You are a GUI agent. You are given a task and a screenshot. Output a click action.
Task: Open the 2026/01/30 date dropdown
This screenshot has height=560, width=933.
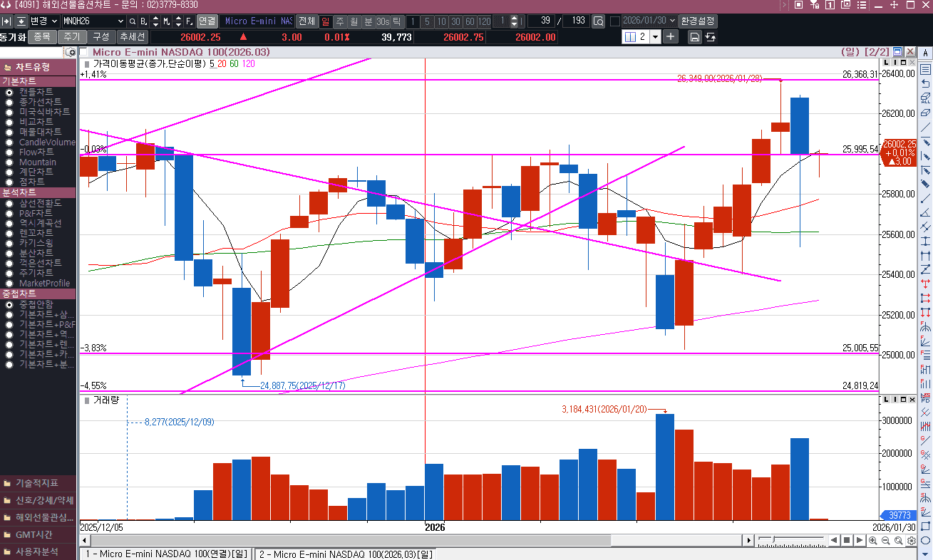pyautogui.click(x=671, y=21)
